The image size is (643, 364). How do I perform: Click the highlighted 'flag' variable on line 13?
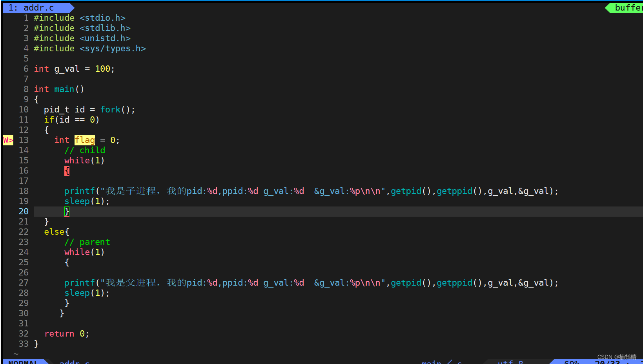point(85,140)
